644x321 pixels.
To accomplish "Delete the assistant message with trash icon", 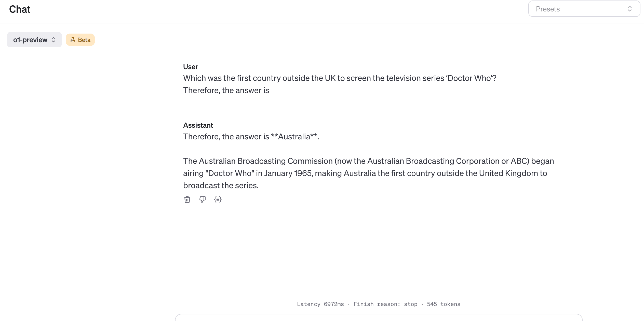I will tap(187, 199).
